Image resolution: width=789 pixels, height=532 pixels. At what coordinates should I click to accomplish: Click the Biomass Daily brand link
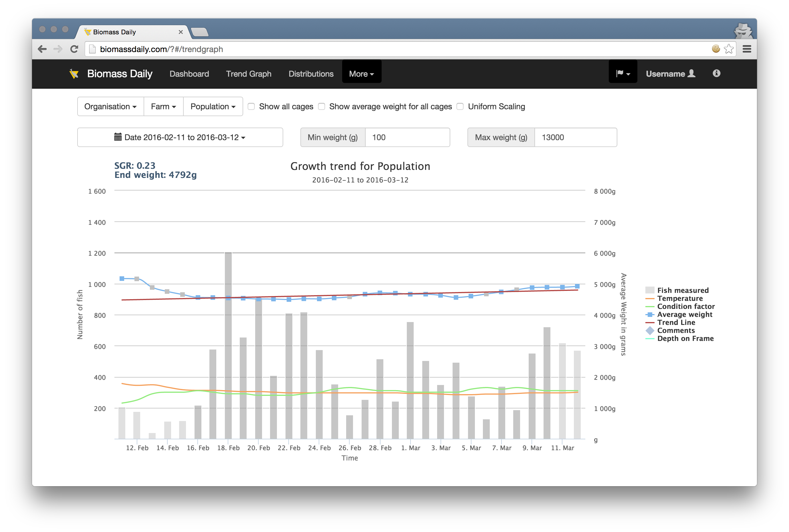click(x=120, y=74)
